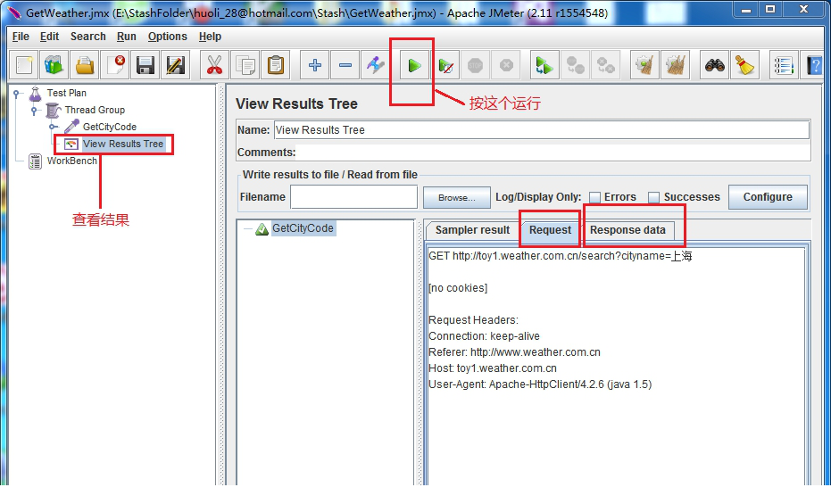Image resolution: width=831 pixels, height=504 pixels.
Task: Click the Reset Search brush icon
Action: click(x=744, y=65)
